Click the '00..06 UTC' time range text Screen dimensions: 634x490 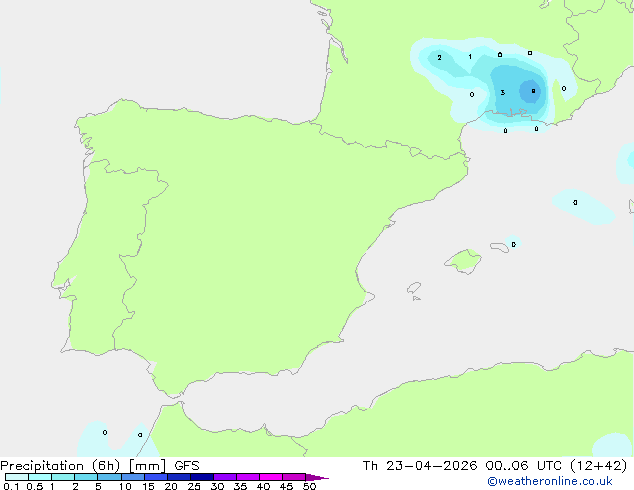coord(524,466)
